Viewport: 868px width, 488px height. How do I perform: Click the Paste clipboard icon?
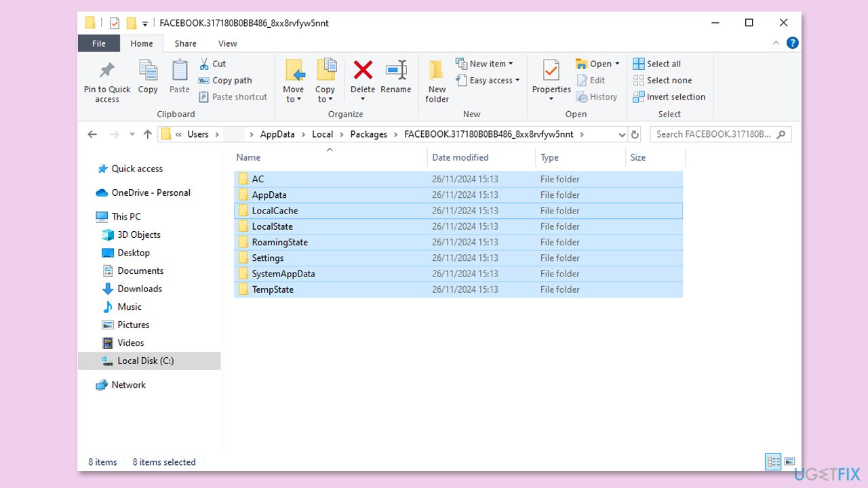[180, 70]
